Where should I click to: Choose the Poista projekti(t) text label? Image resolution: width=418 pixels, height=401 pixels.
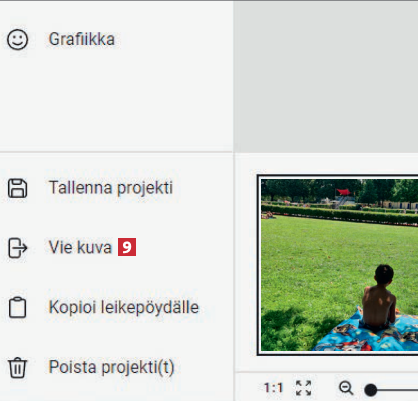click(x=111, y=367)
